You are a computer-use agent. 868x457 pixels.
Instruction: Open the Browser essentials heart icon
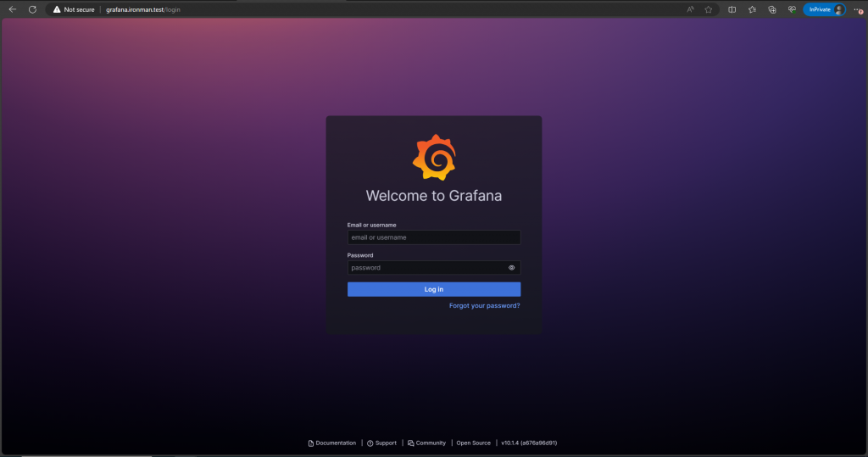[x=792, y=9]
